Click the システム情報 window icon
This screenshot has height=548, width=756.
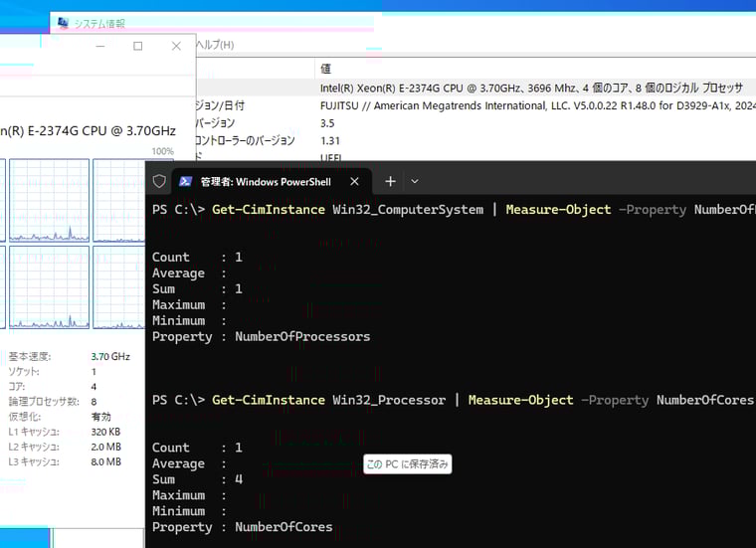tap(63, 23)
